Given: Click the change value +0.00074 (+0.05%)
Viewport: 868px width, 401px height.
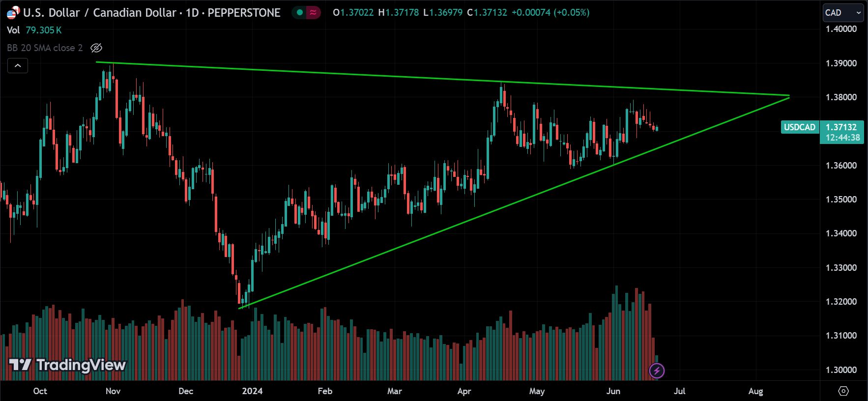Looking at the screenshot, I should coord(550,13).
